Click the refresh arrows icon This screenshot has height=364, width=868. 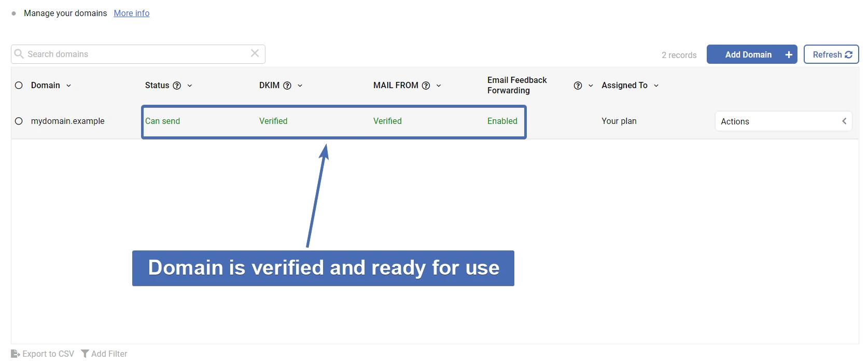(849, 54)
